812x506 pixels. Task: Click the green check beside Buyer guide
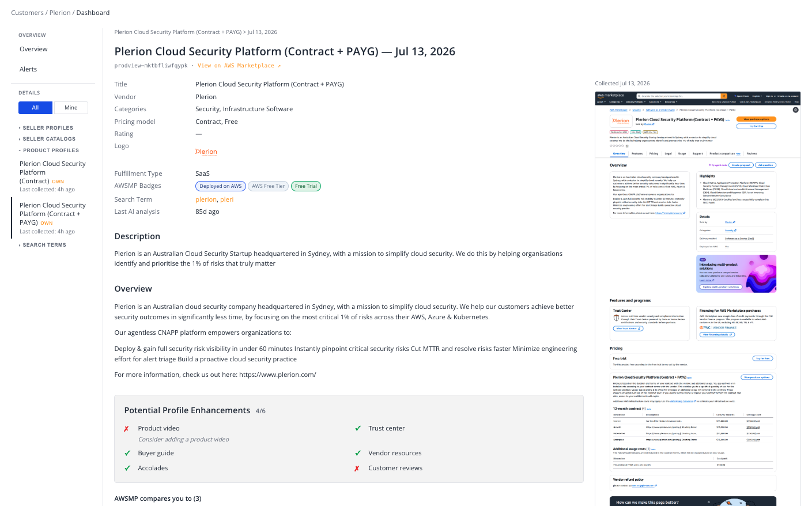(x=127, y=453)
